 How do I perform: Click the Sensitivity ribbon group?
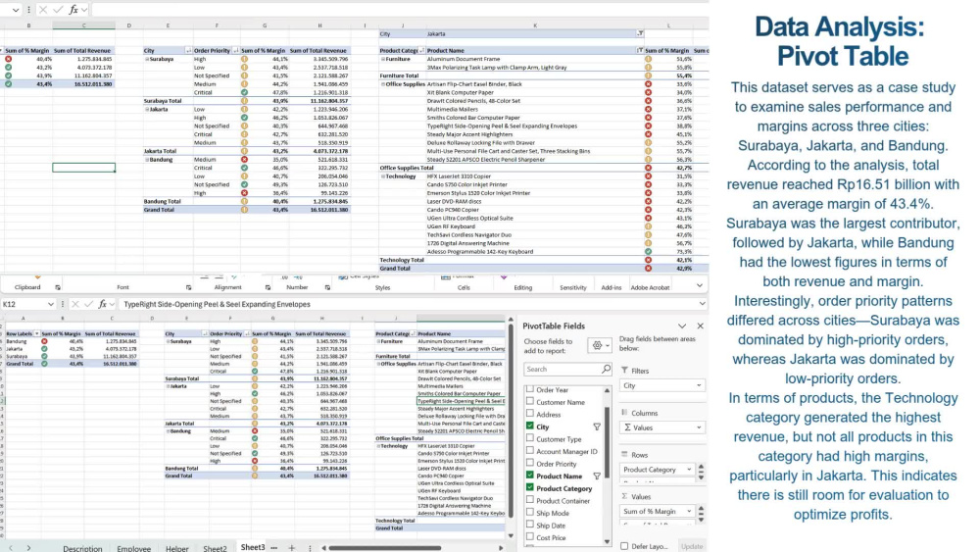pyautogui.click(x=573, y=287)
